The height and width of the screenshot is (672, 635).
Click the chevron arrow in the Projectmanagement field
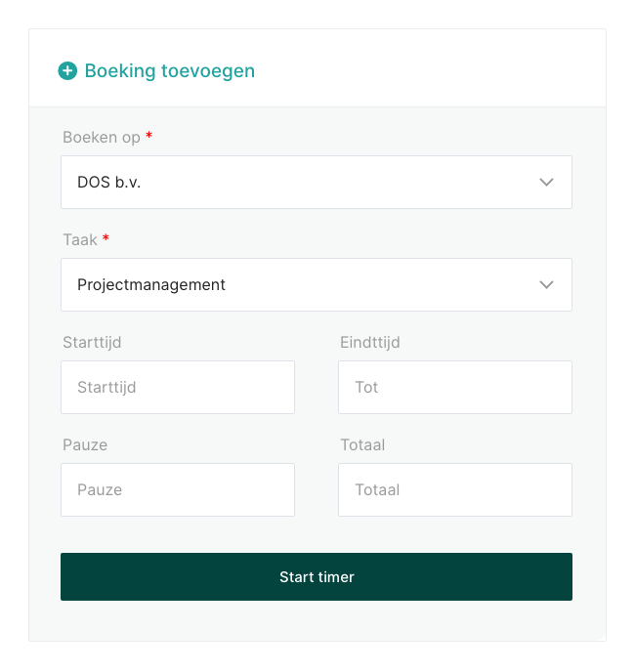click(x=546, y=284)
